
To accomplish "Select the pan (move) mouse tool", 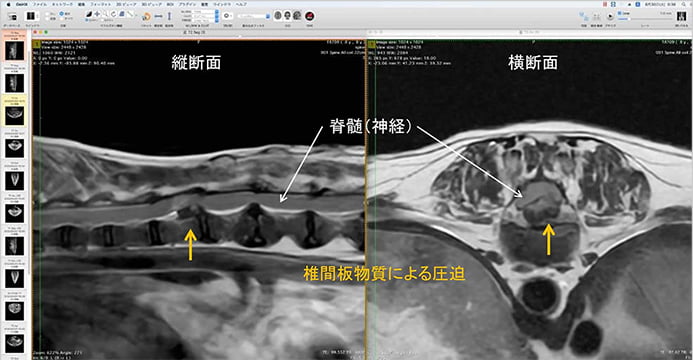I will [x=97, y=14].
